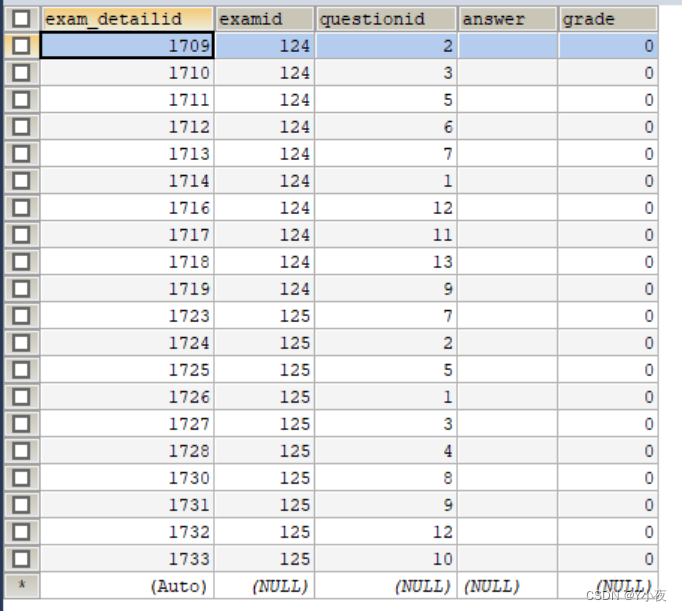Select questionid 4 in row 1728
The image size is (682, 611).
click(386, 451)
